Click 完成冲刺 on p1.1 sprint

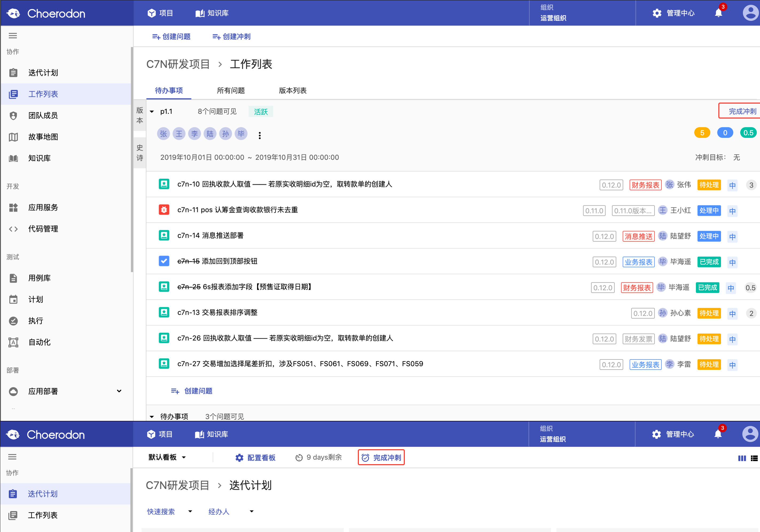click(742, 111)
